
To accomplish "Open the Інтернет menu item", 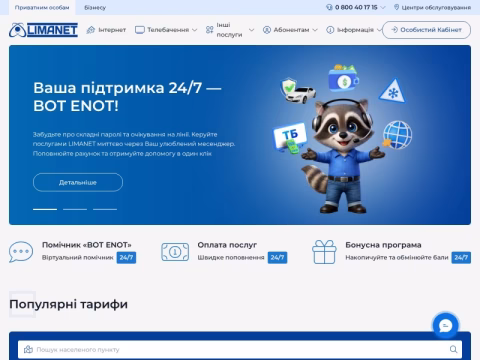I will pos(106,30).
